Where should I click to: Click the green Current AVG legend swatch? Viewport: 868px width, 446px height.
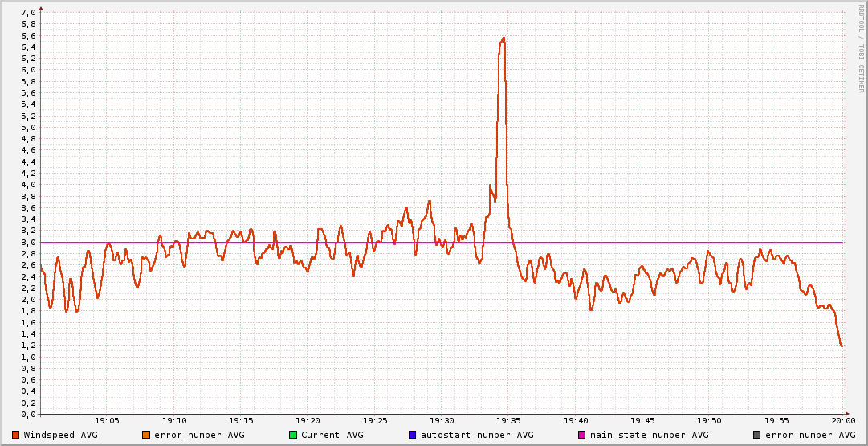[293, 435]
